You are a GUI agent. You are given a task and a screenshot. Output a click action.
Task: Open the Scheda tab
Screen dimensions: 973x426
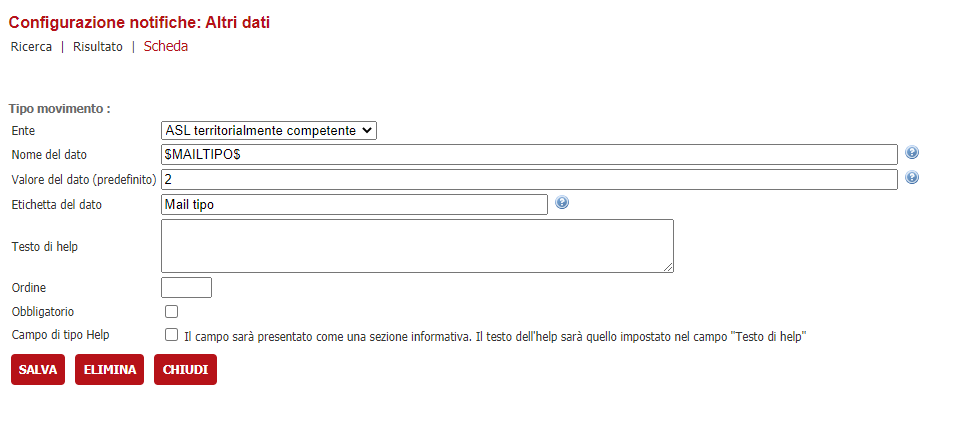click(166, 47)
